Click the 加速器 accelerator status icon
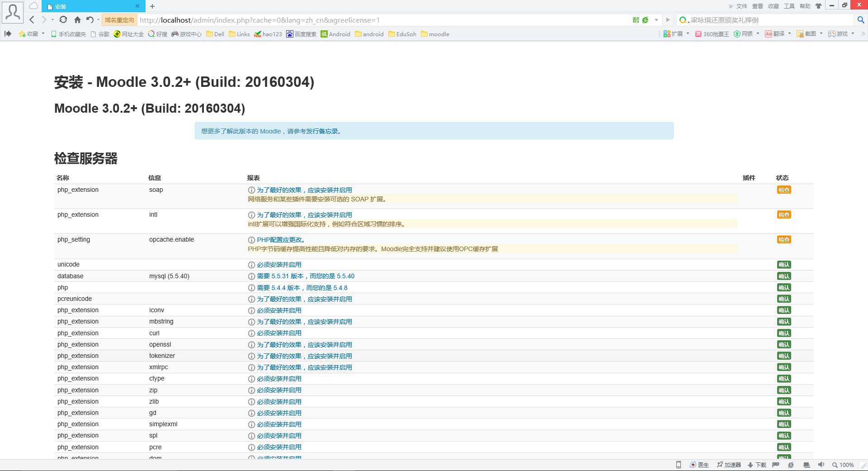The image size is (868, 471). (729, 465)
